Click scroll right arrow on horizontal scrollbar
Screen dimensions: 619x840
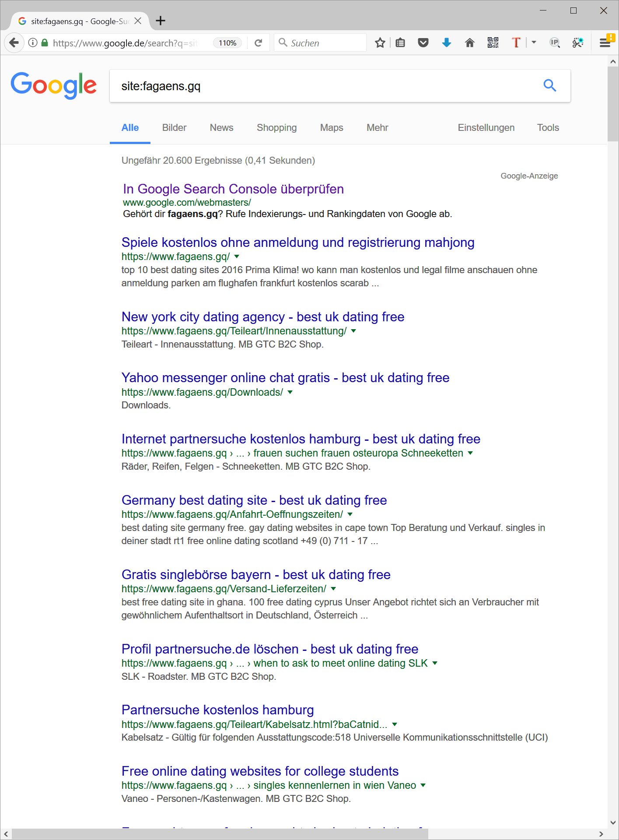point(601,834)
